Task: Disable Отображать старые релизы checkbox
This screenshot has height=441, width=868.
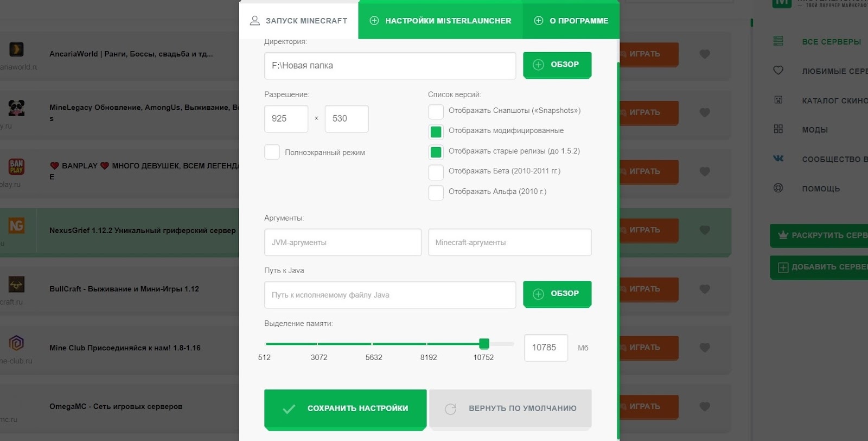Action: 436,152
